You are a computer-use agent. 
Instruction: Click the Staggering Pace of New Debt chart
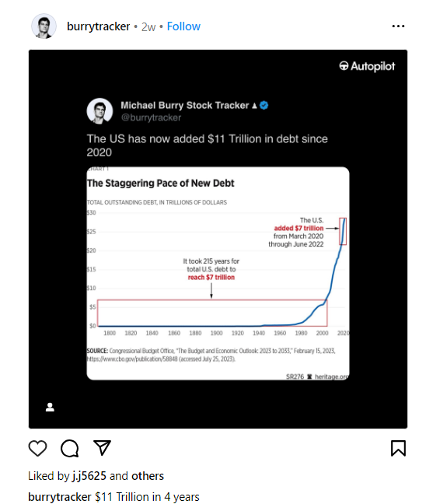coord(218,273)
